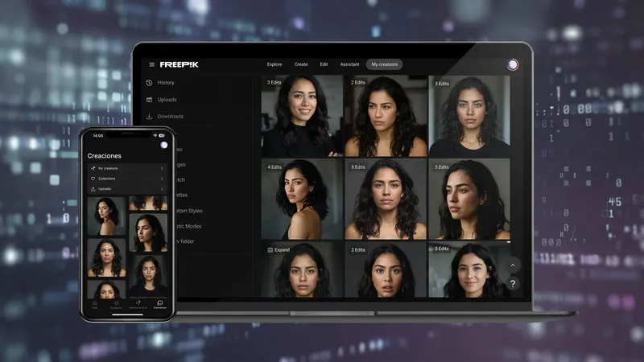Expand My creations chevron on the phone
Screen dimensions: 644x362
[162, 168]
